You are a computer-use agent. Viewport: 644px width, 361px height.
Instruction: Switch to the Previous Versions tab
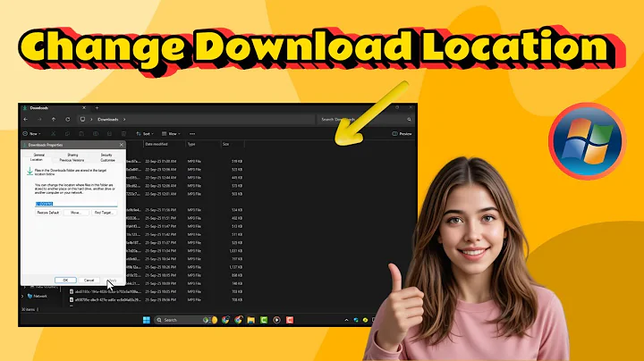(72, 160)
